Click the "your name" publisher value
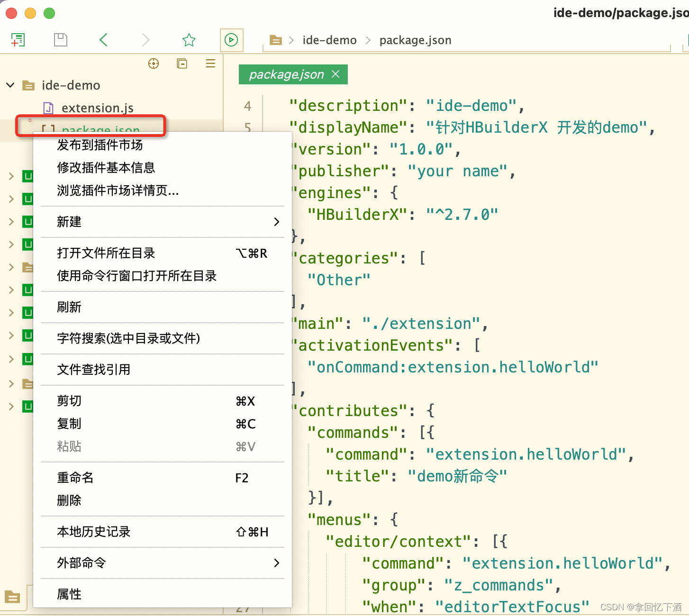Screen dimensions: 689x616 pyautogui.click(x=457, y=171)
